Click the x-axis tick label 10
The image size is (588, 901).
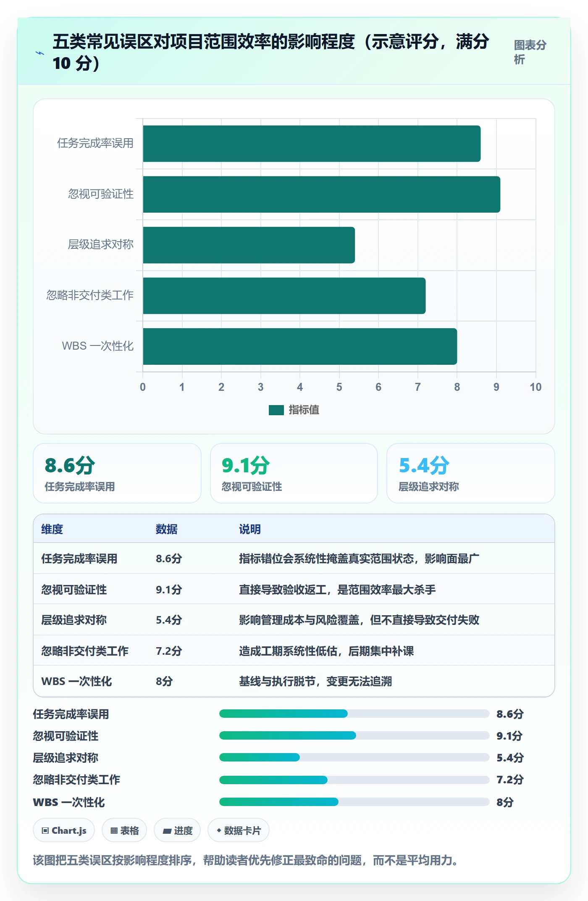(535, 387)
